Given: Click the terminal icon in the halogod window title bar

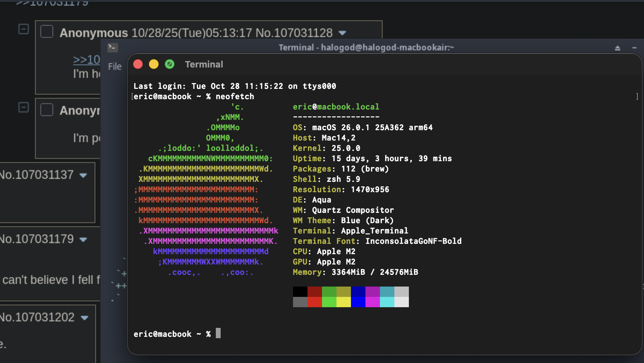Looking at the screenshot, I should pos(113,47).
